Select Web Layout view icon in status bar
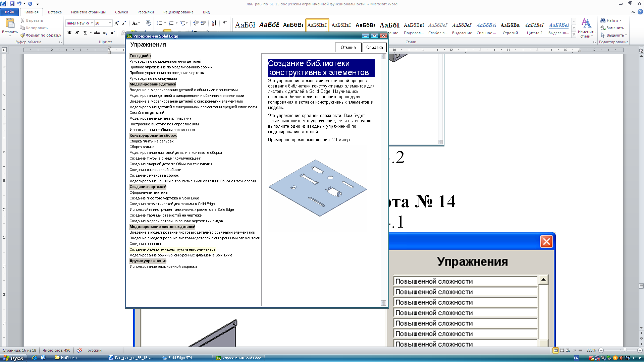This screenshot has width=644, height=362. (568, 350)
